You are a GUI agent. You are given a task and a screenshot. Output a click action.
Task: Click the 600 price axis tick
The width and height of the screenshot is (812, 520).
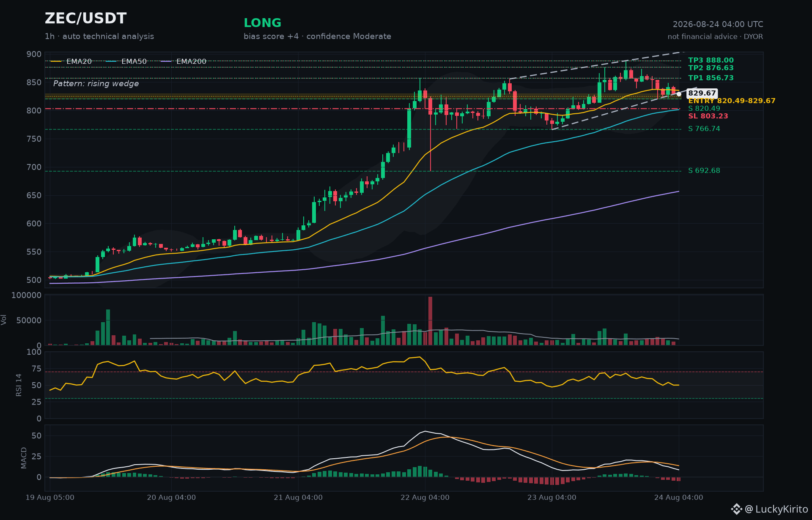tap(34, 224)
